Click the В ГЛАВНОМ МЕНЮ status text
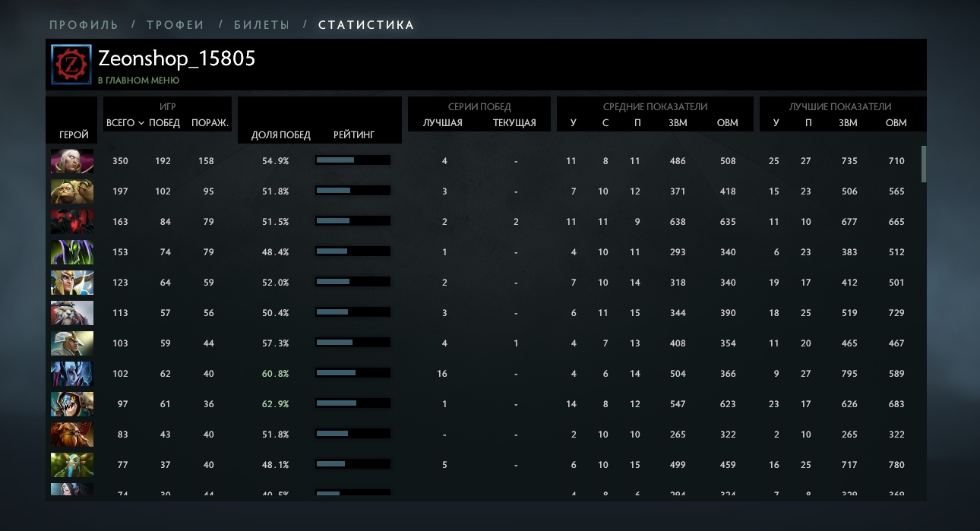This screenshot has height=531, width=980. pos(138,80)
